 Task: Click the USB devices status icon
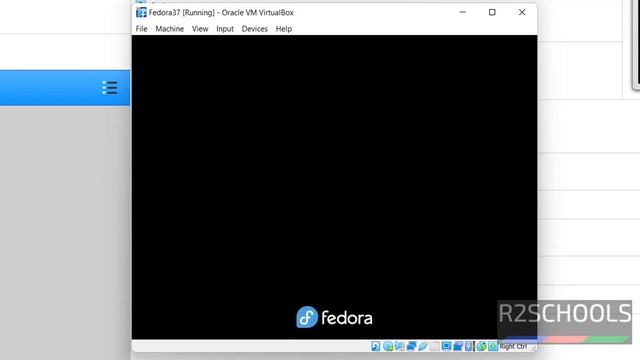click(423, 346)
